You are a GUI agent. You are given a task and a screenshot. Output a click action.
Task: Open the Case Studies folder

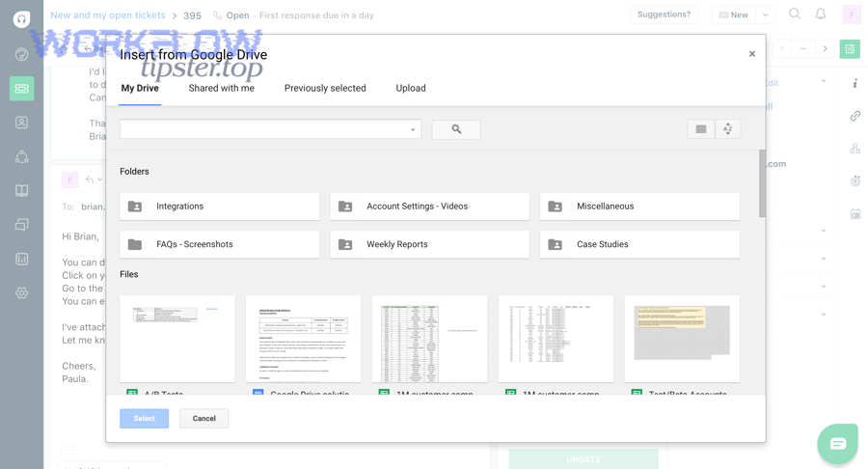[639, 244]
